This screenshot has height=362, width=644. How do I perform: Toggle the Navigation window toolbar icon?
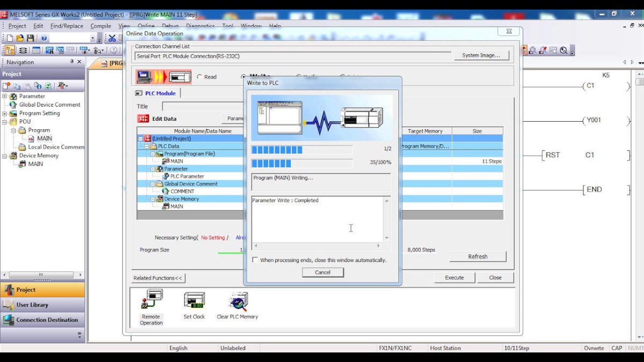[x=10, y=50]
